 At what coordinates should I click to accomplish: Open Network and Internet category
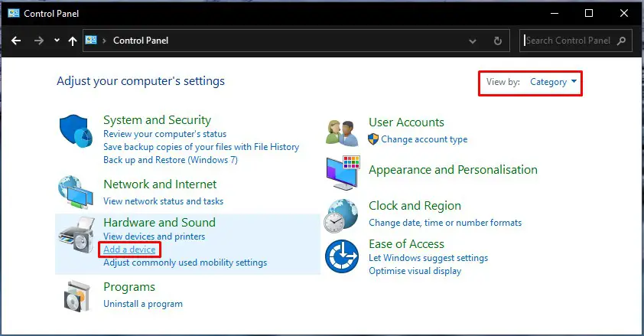(160, 184)
